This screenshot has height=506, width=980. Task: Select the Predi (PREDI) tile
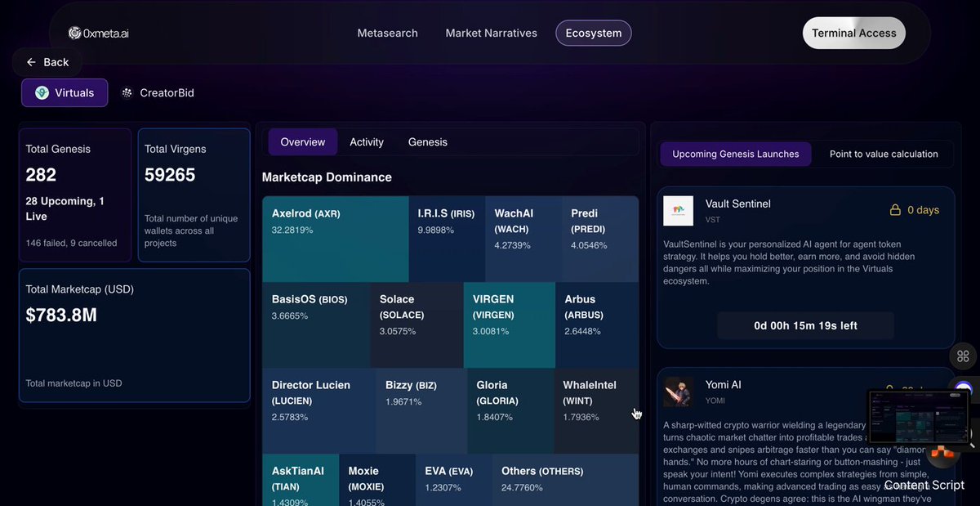pyautogui.click(x=600, y=240)
